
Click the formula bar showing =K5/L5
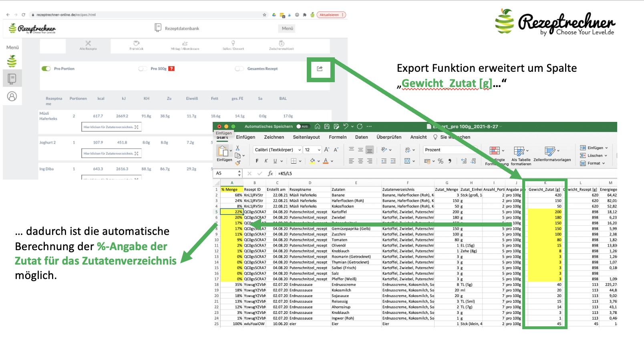(x=447, y=173)
